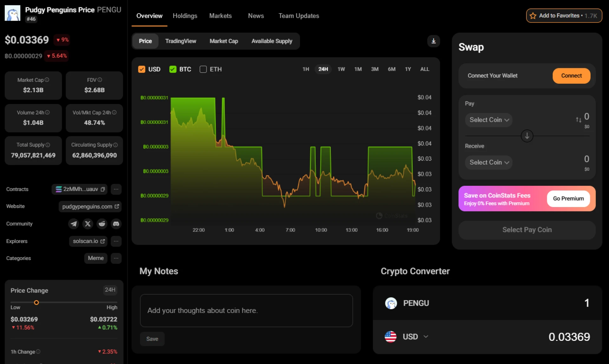Open the Select Coin dropdown under Pay
Image resolution: width=609 pixels, height=364 pixels.
point(488,120)
